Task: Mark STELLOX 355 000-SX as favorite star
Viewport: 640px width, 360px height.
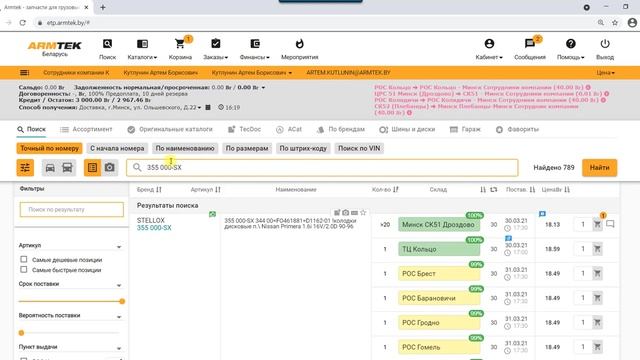Action: point(363,212)
